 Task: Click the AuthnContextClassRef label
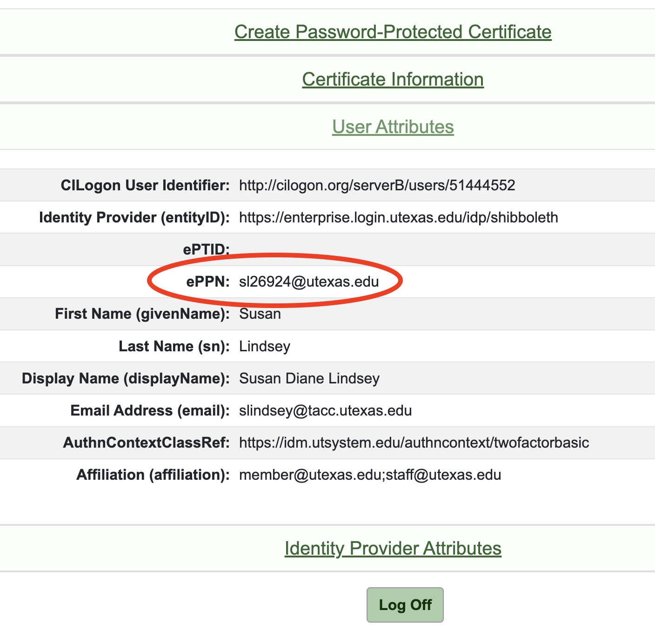(x=147, y=443)
